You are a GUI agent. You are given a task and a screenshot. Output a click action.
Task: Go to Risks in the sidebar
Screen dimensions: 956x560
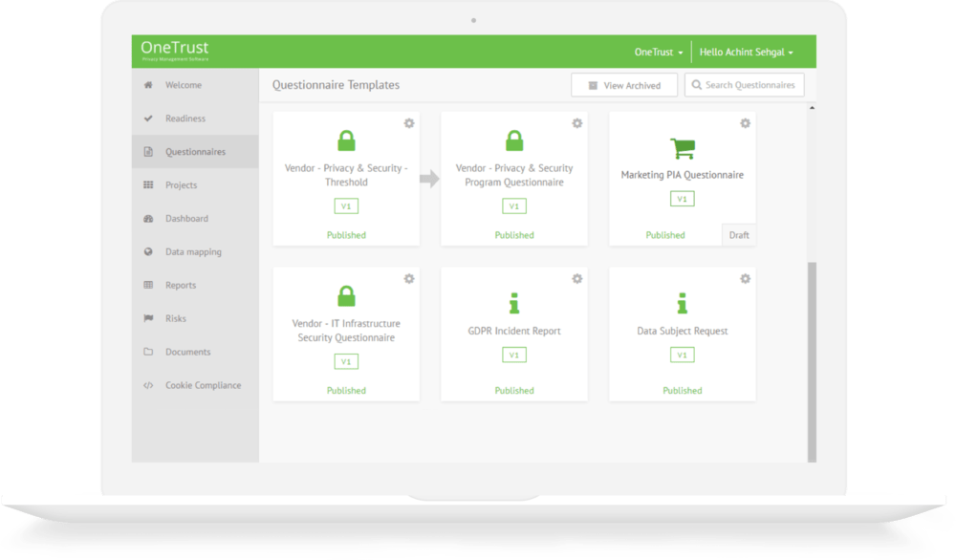point(195,318)
